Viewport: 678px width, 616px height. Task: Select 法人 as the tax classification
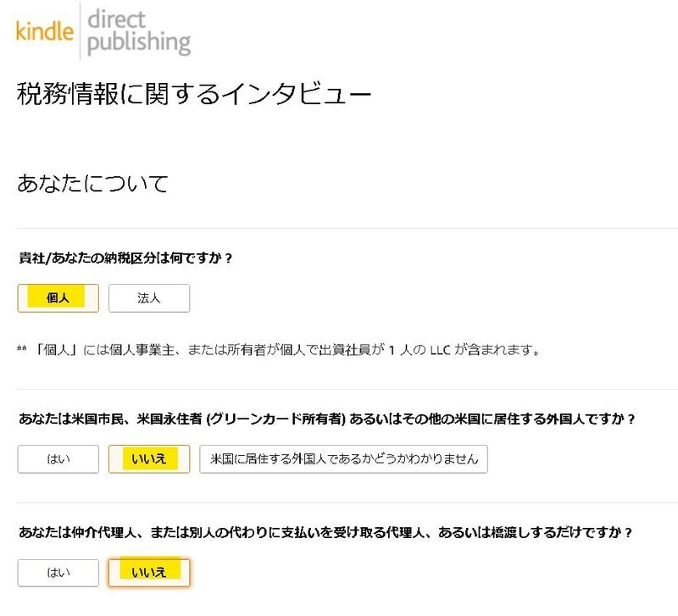pyautogui.click(x=149, y=298)
